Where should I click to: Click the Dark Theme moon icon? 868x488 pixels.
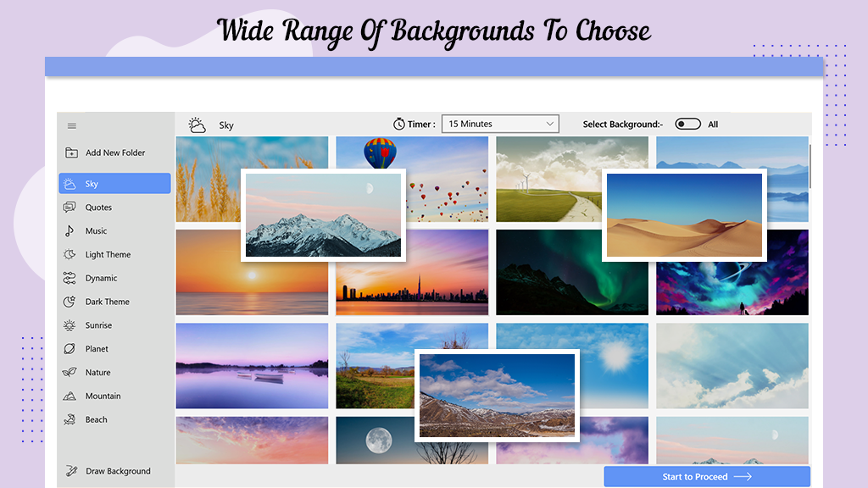70,302
